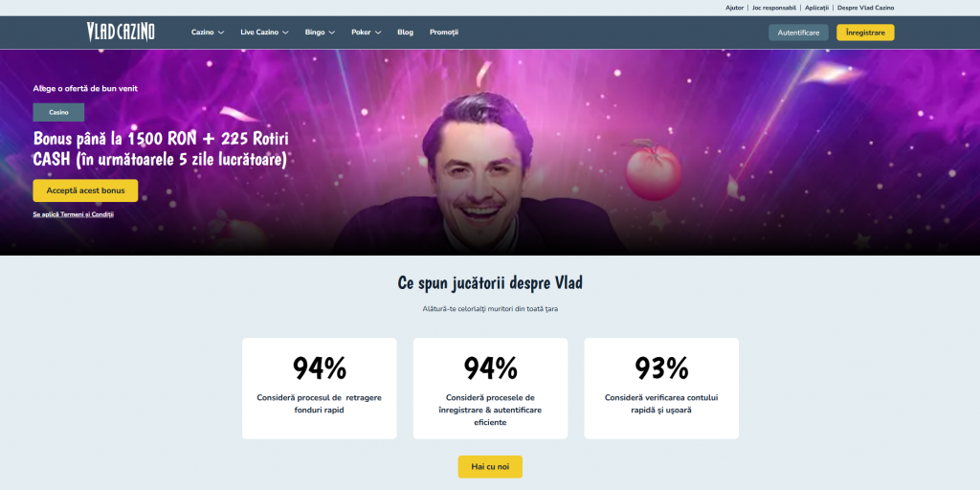Screen dimensions: 980x490
Task: Click the Înregistrare button
Action: tap(865, 33)
